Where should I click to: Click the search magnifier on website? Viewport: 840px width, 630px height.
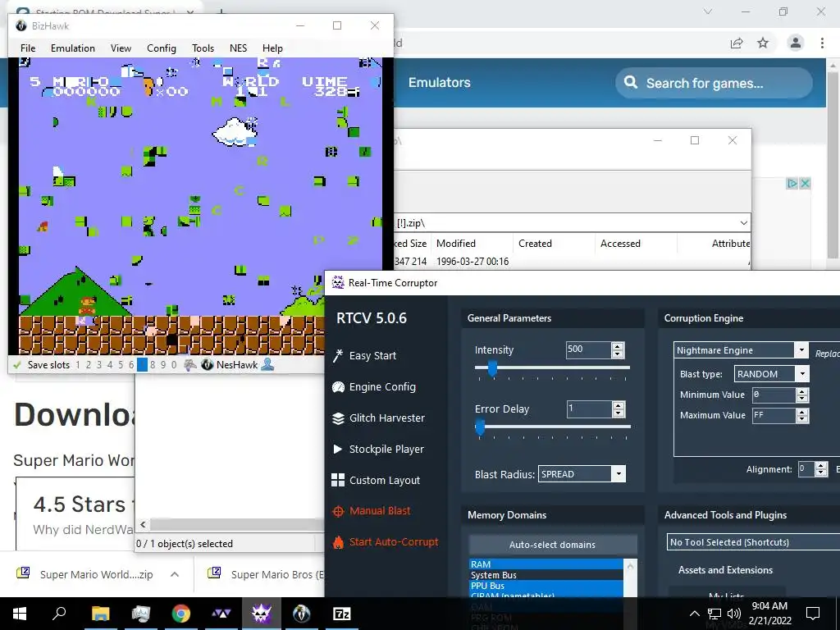(x=631, y=83)
